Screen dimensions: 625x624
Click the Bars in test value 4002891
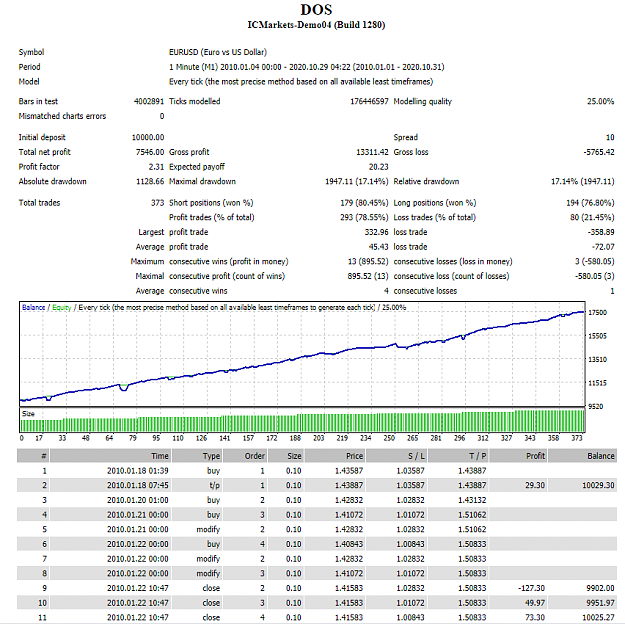tap(149, 101)
